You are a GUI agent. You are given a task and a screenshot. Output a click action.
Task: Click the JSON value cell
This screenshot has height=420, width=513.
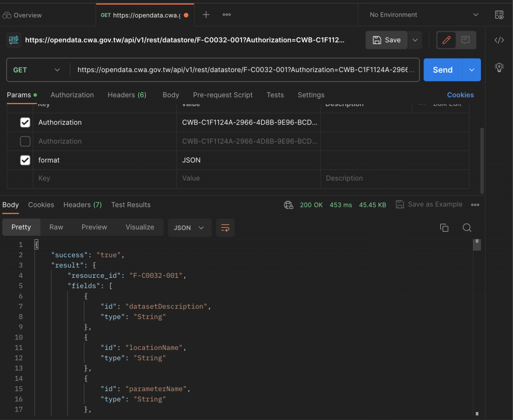pyautogui.click(x=248, y=160)
